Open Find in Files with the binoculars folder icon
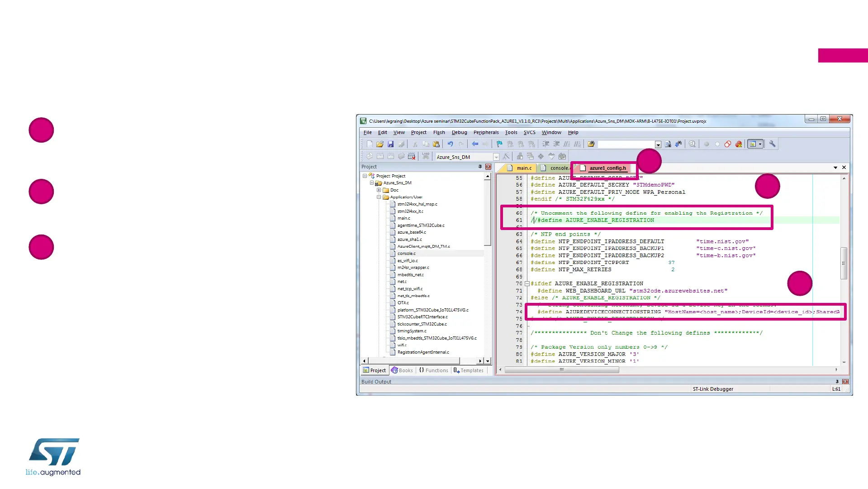 click(x=591, y=144)
